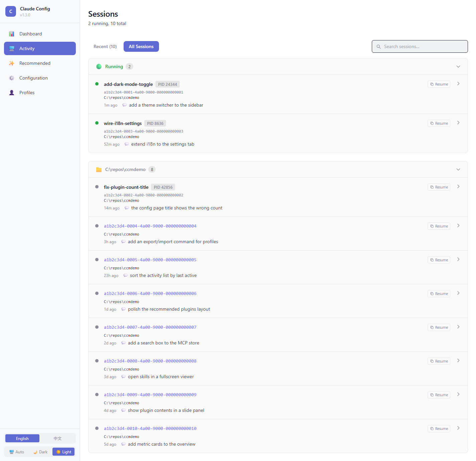The height and width of the screenshot is (461, 476).
Task: Click the ccmdemo folder count badge 8
Action: (152, 169)
